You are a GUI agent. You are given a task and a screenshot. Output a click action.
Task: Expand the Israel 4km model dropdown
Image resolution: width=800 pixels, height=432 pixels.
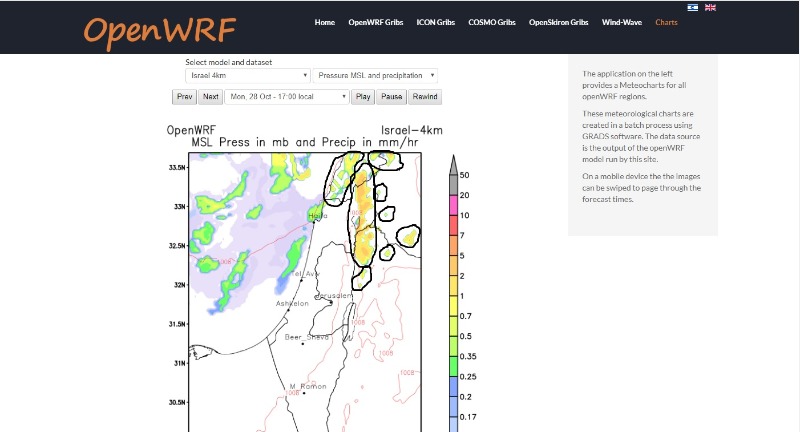click(x=247, y=75)
